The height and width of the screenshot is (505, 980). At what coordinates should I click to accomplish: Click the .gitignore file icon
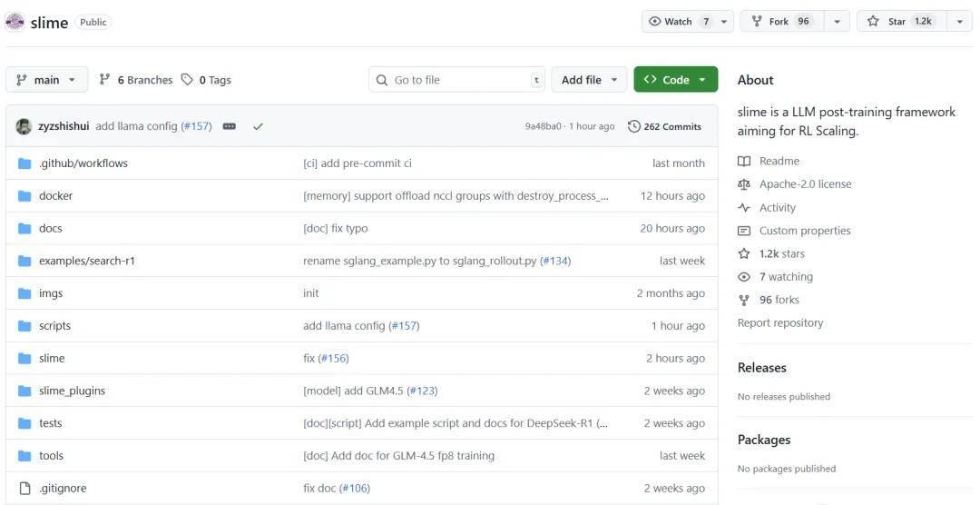[24, 488]
